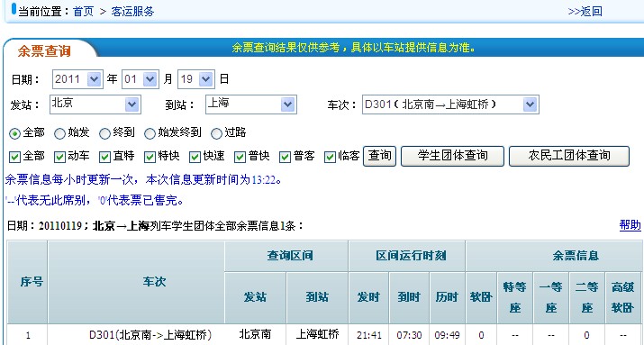Click the 09:49 duration cell

point(447,335)
